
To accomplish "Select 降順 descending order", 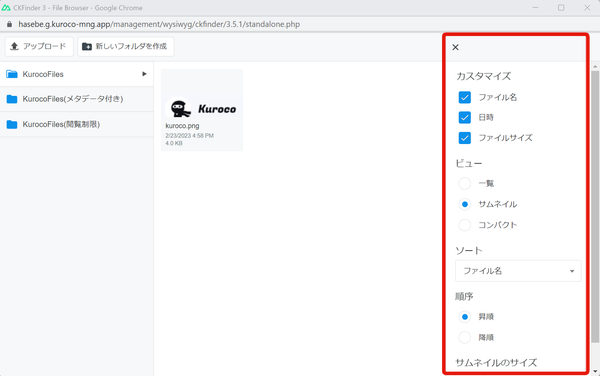I will click(465, 337).
